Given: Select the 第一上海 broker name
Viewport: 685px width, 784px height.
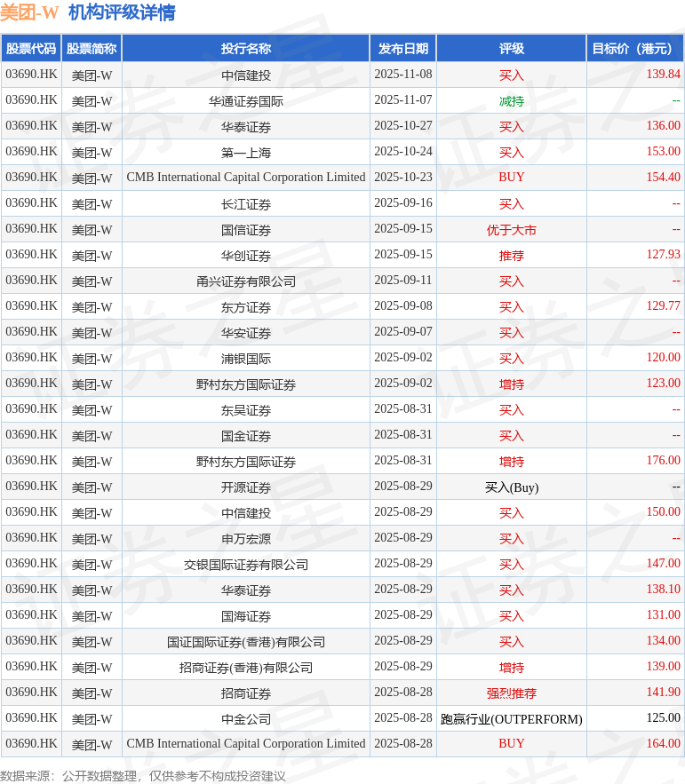Looking at the screenshot, I should tap(246, 153).
